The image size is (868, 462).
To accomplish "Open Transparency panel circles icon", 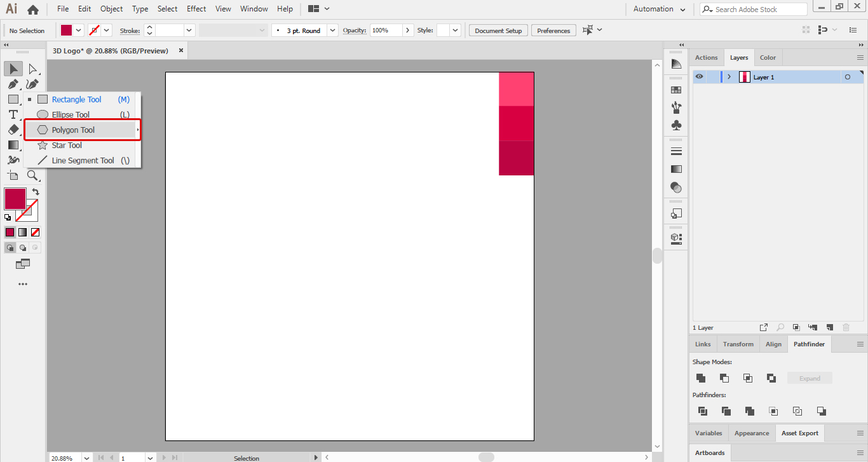I will click(x=676, y=187).
